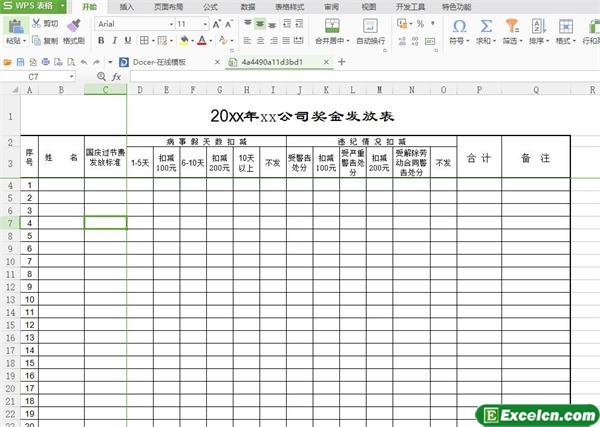Open the font color dropdown arrow
The height and width of the screenshot is (427, 600).
coord(210,41)
